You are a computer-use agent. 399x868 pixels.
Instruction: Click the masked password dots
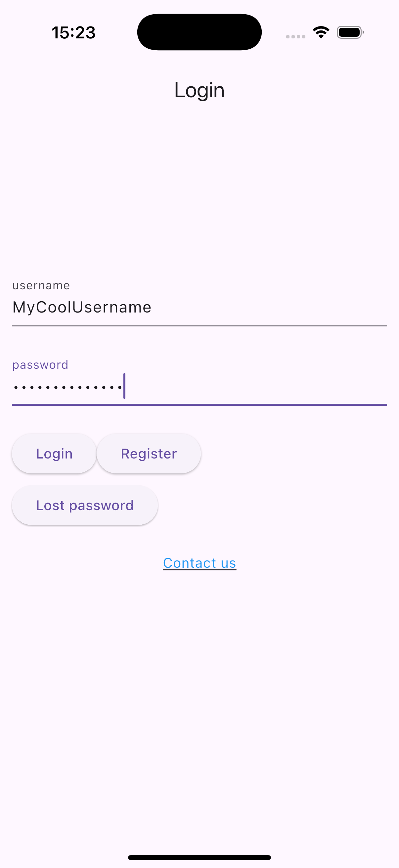coord(67,388)
